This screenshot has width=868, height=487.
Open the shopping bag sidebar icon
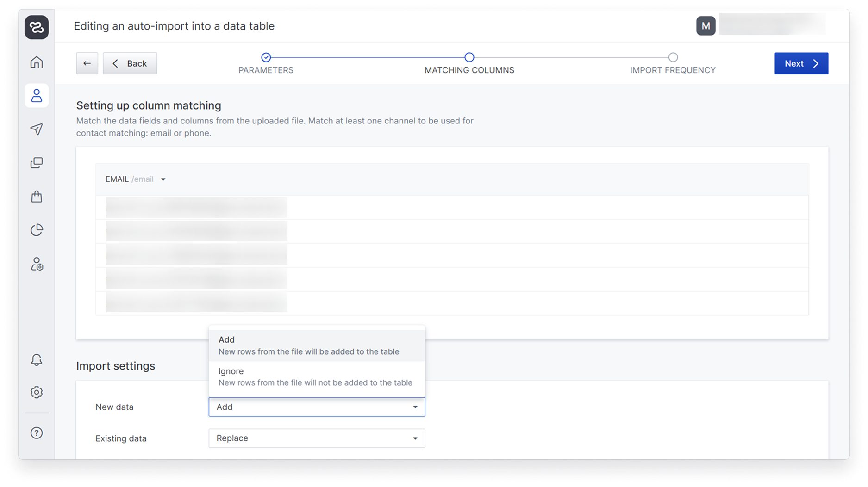37,197
